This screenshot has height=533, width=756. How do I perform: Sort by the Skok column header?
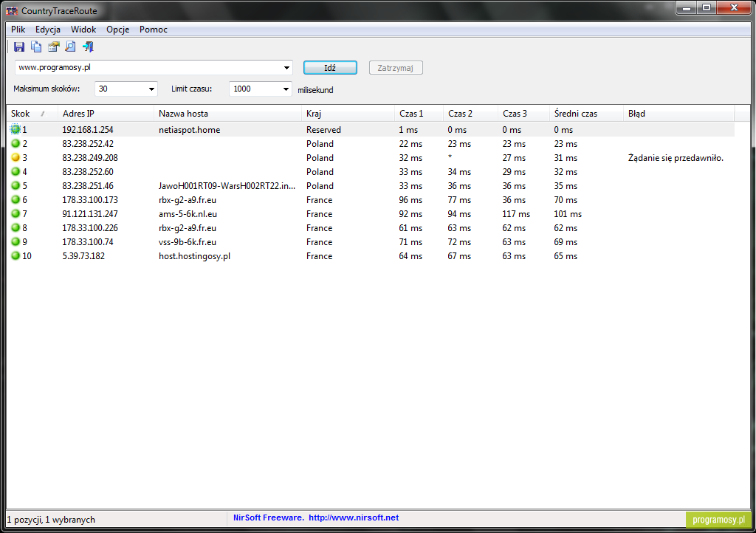tap(32, 114)
